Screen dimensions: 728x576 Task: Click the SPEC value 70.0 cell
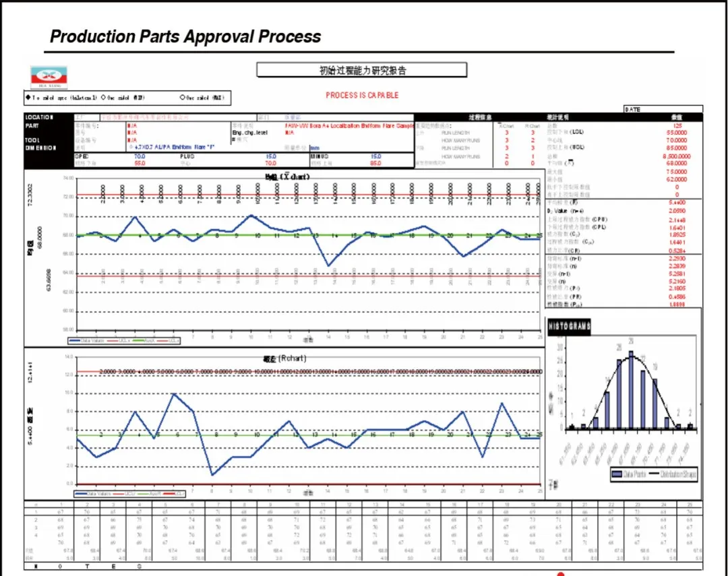pos(139,156)
